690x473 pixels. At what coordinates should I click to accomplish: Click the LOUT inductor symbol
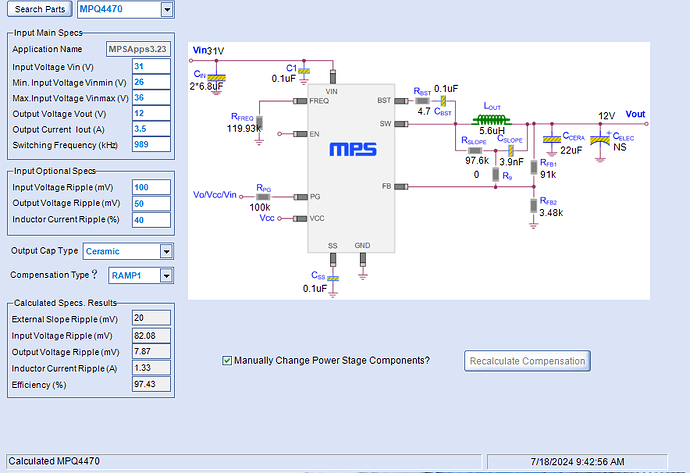click(492, 119)
